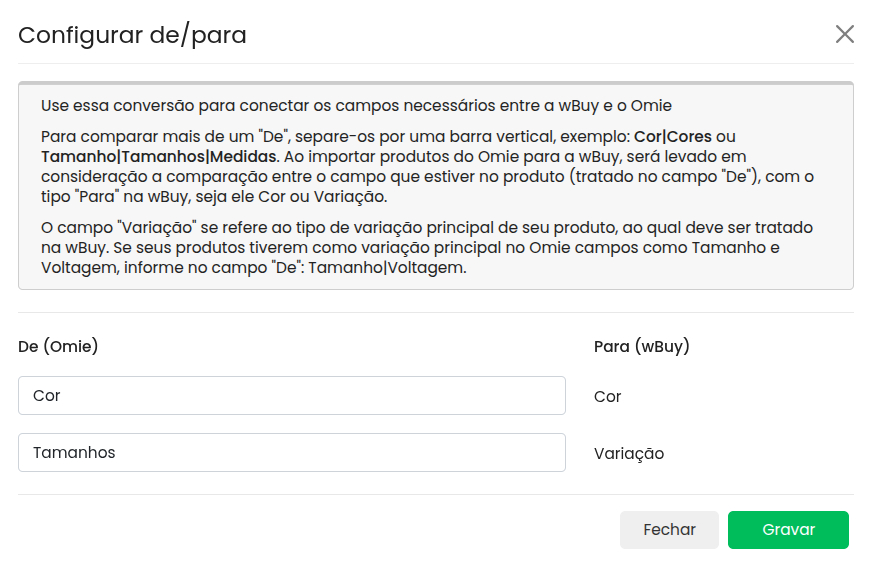
Task: Focus the Cor input field
Action: (291, 396)
